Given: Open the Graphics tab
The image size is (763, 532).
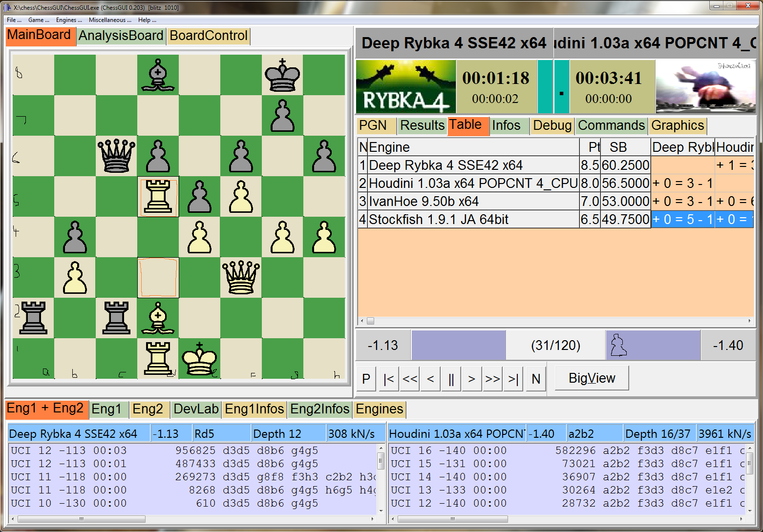Looking at the screenshot, I should pos(678,125).
